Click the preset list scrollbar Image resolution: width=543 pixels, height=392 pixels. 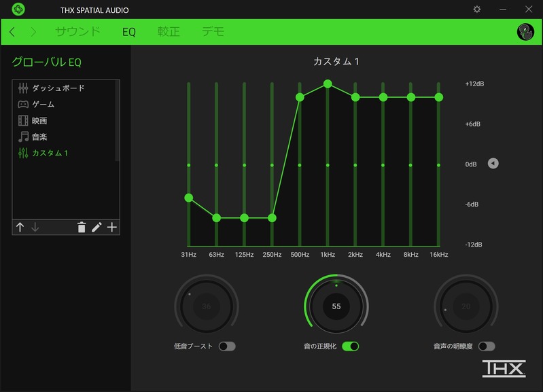117,120
